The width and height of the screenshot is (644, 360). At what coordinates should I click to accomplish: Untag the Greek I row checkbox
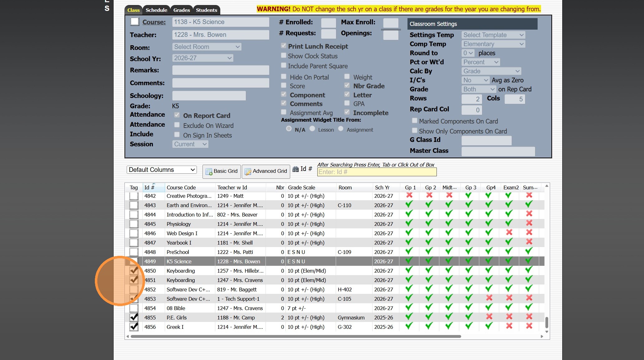coord(134,327)
